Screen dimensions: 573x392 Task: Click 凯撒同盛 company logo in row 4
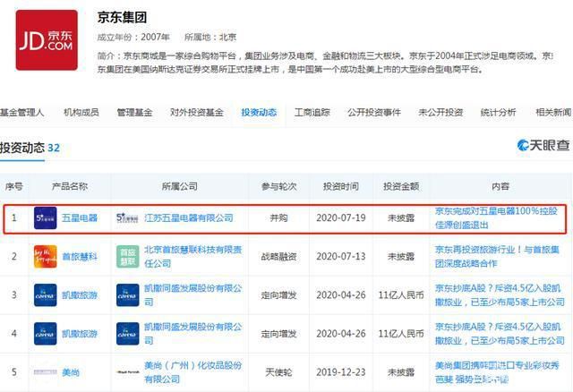pyautogui.click(x=127, y=334)
